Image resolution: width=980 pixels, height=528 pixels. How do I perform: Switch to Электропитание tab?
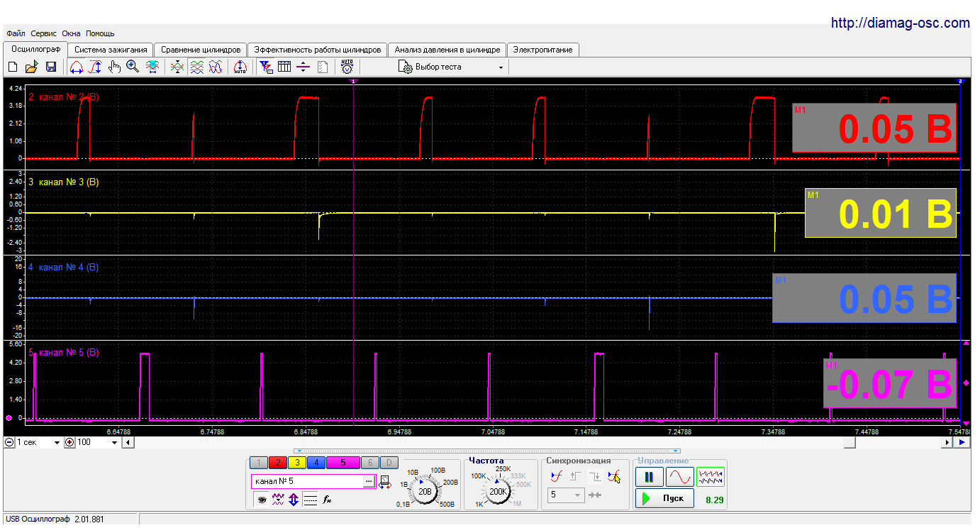[x=543, y=50]
